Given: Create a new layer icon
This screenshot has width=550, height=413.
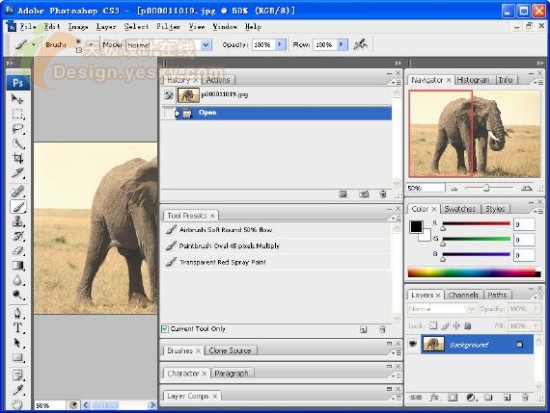Looking at the screenshot, I should (x=507, y=397).
